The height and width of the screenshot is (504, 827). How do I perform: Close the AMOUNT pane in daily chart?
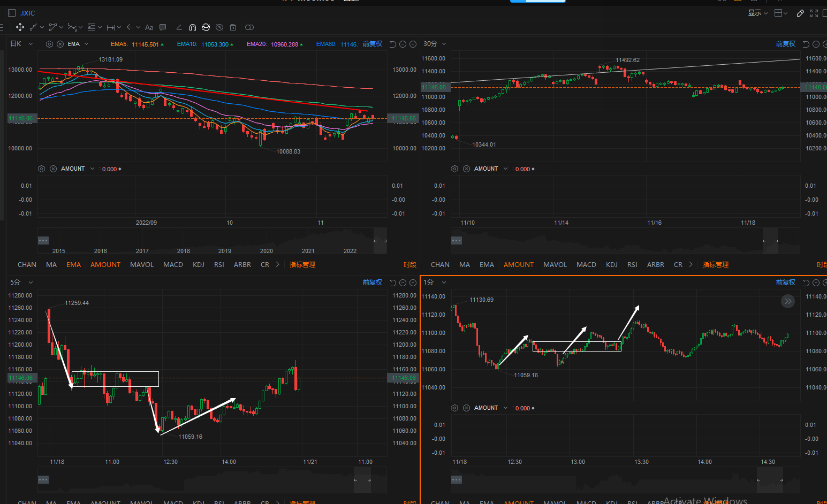53,169
